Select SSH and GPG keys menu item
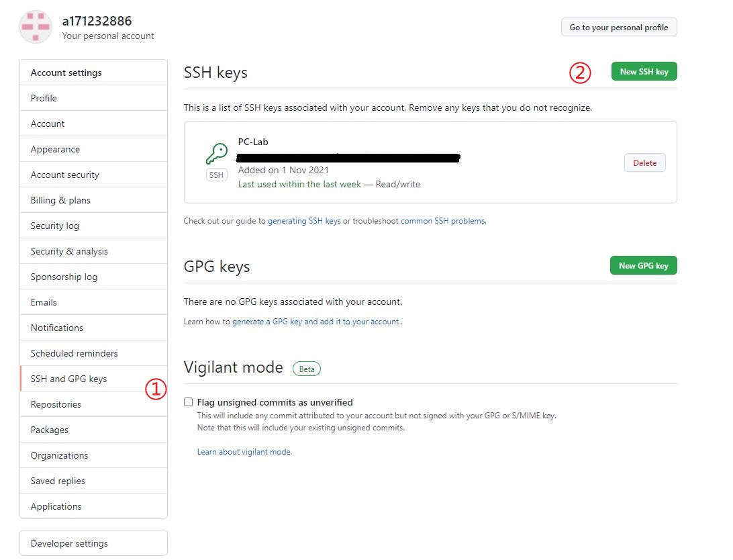 [93, 379]
